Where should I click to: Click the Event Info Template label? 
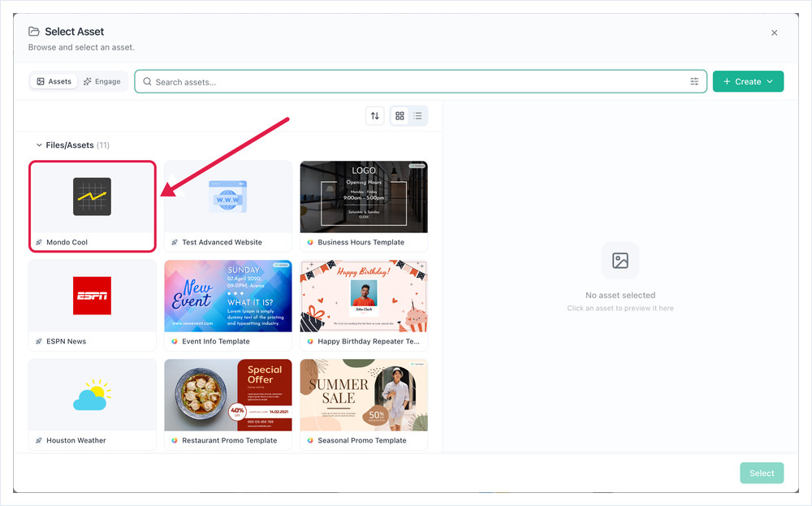click(x=216, y=341)
